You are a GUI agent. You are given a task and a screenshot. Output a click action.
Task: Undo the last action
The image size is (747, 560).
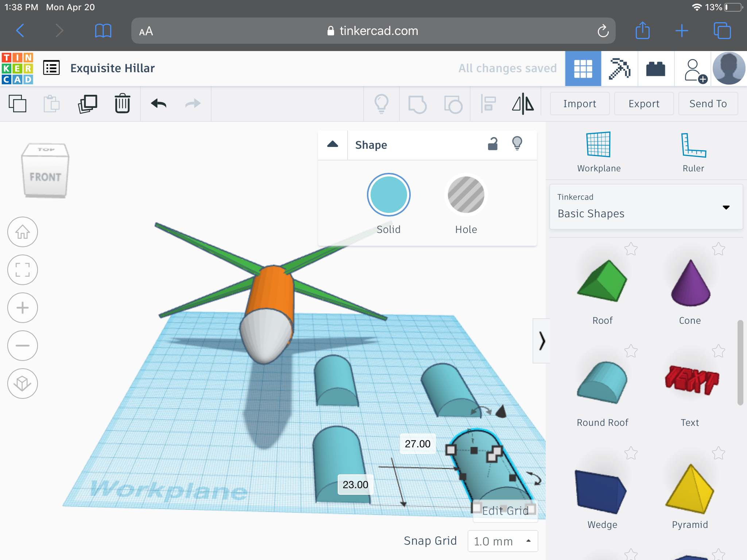(159, 104)
